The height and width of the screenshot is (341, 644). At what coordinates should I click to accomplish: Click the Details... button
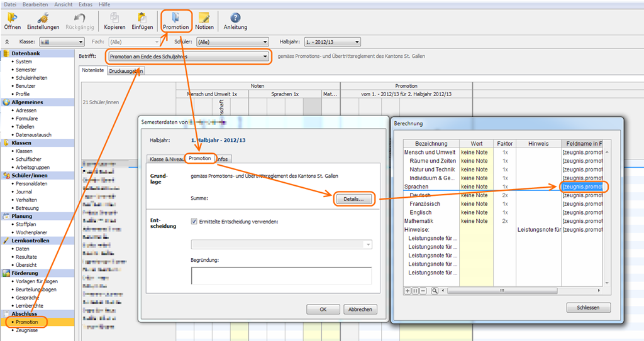353,199
